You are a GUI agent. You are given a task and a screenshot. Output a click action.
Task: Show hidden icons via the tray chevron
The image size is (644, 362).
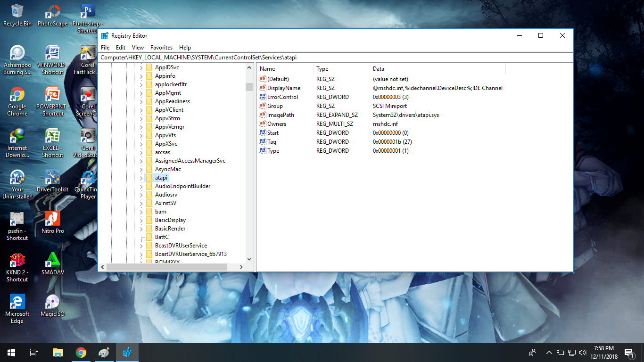click(549, 352)
